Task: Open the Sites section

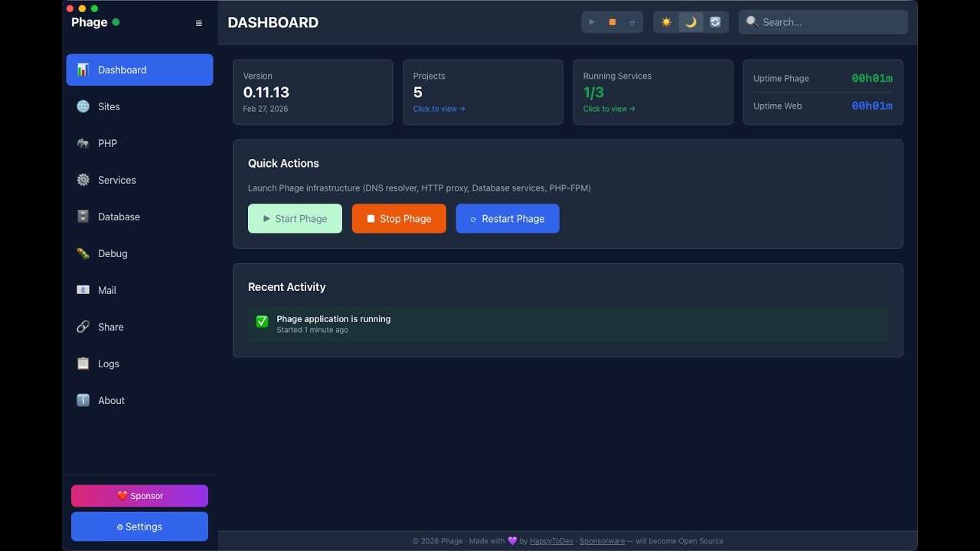Action: 139,106
